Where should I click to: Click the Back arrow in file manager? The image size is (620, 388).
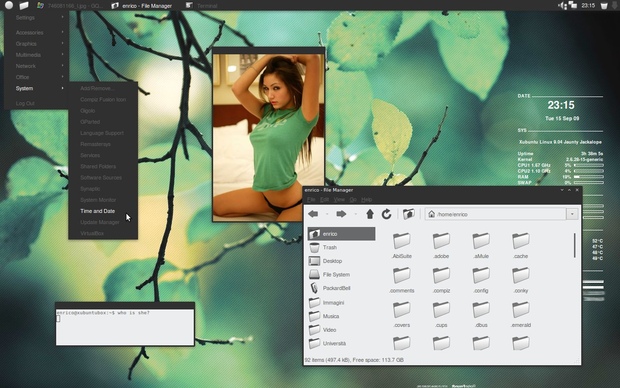(x=313, y=214)
